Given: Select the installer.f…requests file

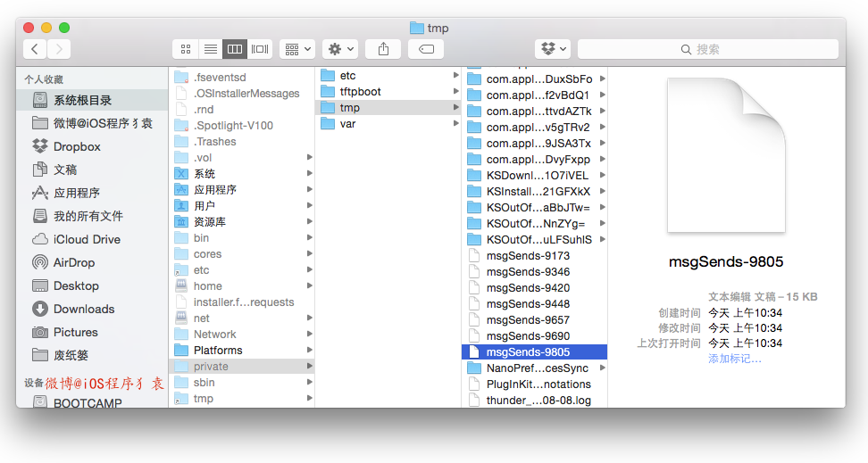Looking at the screenshot, I should point(242,302).
